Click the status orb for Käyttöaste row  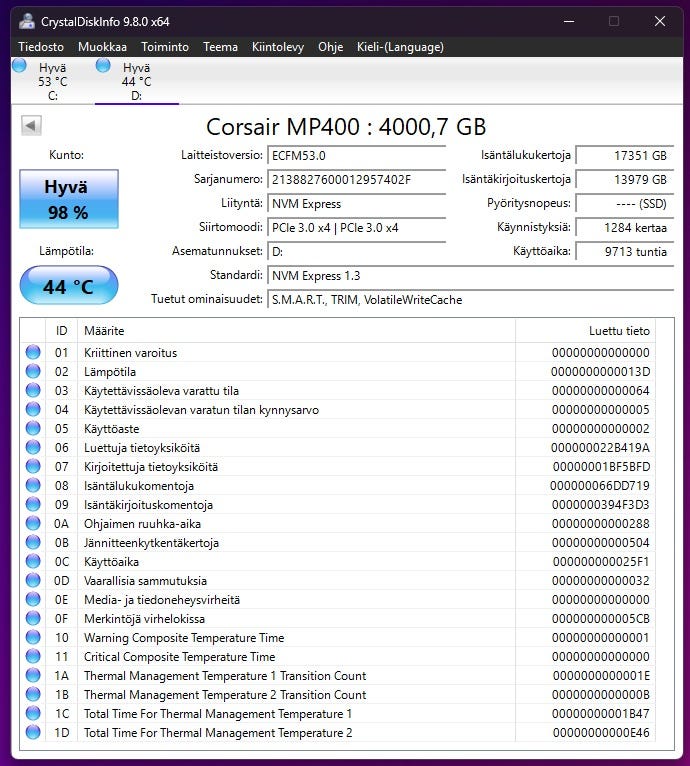point(33,428)
